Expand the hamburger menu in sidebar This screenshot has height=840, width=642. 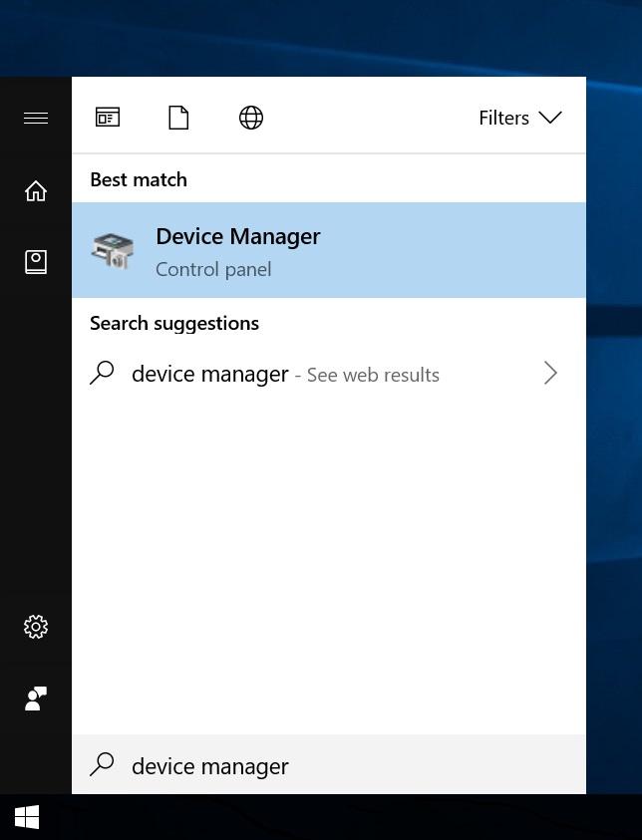(x=36, y=118)
